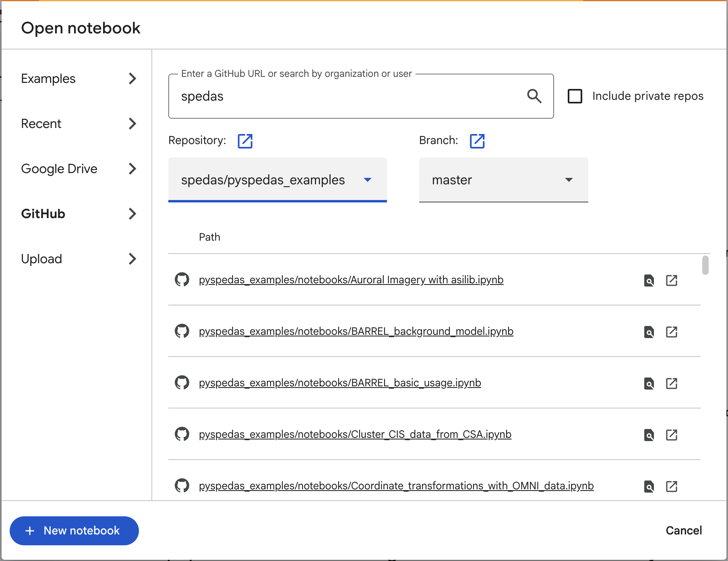Screen dimensions: 728x561
Task: Select the Upload tab in the sidebar
Action: (x=79, y=259)
